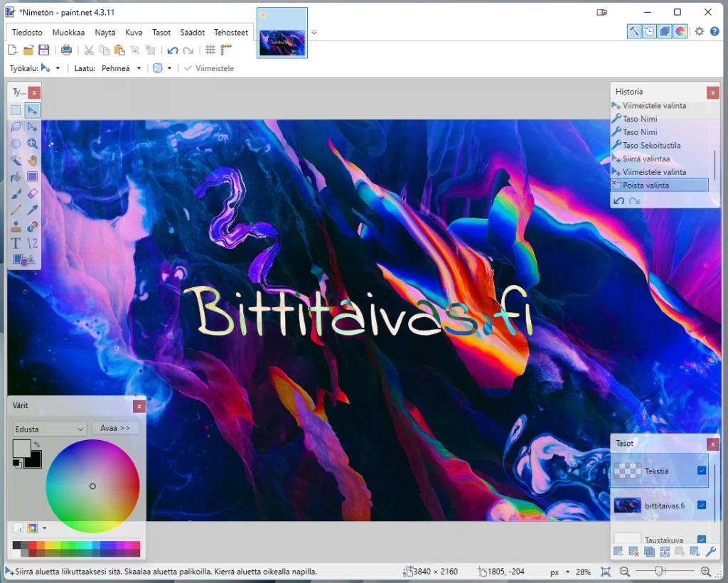The image size is (728, 583).
Task: Select the Eraser tool
Action: pos(33,193)
